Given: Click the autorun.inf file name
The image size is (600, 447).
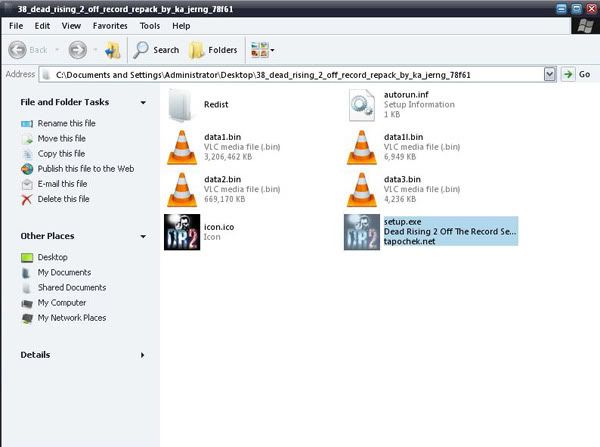Looking at the screenshot, I should pyautogui.click(x=406, y=95).
